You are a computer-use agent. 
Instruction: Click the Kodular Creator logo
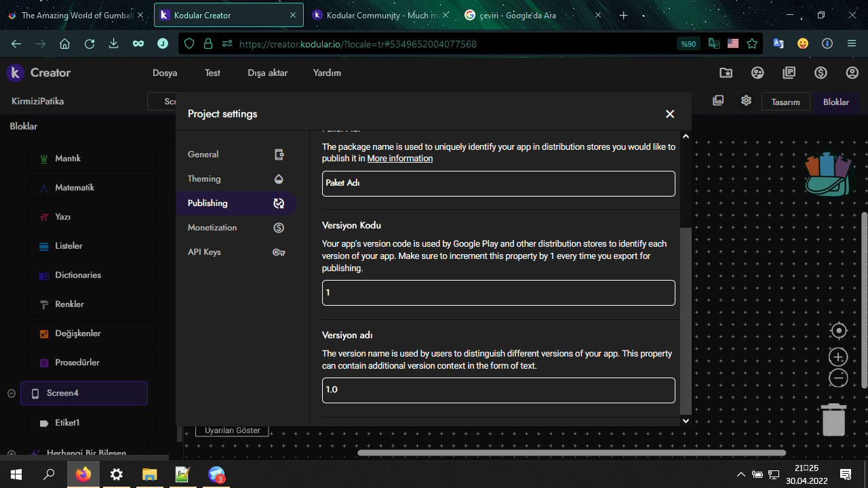pos(39,73)
